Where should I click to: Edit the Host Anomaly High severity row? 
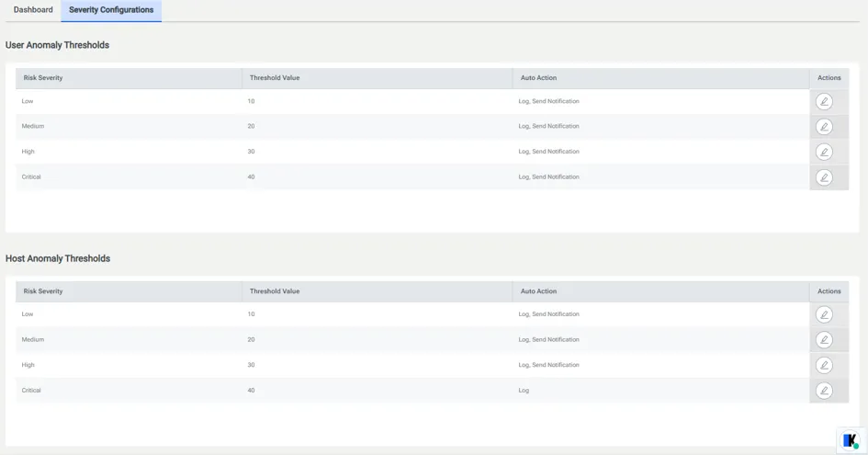tap(824, 365)
